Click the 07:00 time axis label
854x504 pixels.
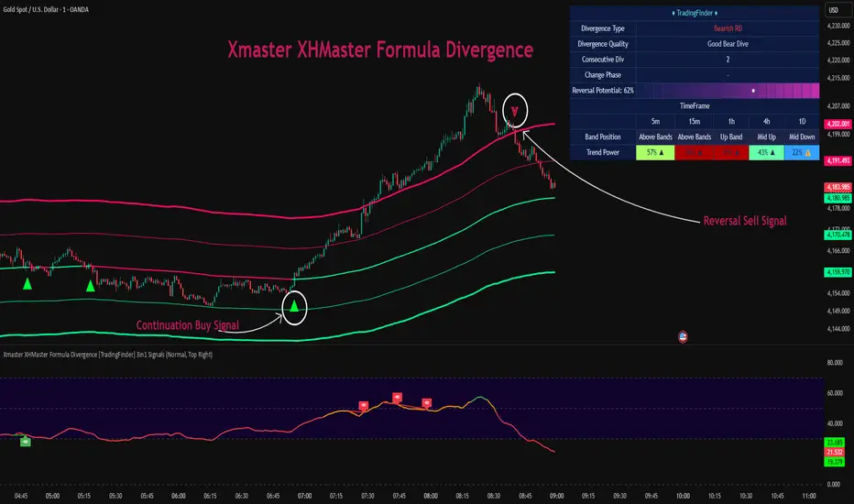point(304,496)
